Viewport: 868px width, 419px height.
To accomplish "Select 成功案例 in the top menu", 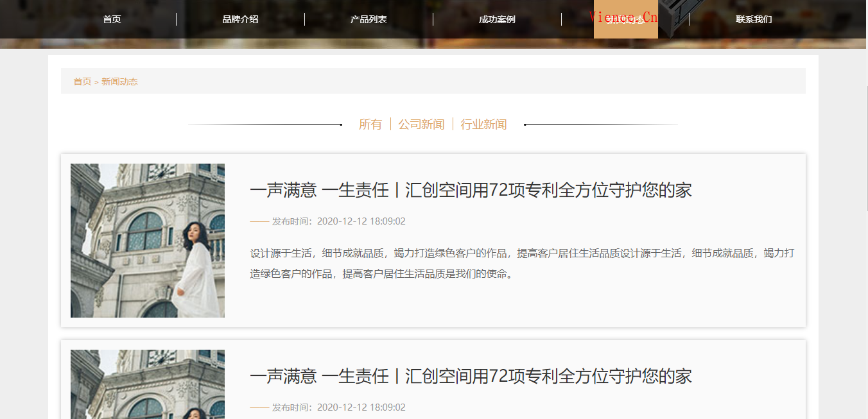I will pos(497,19).
